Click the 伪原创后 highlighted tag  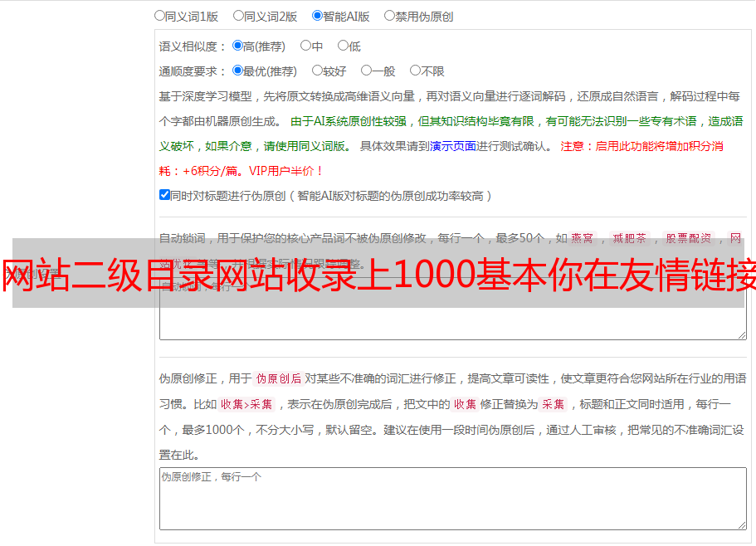tap(279, 378)
